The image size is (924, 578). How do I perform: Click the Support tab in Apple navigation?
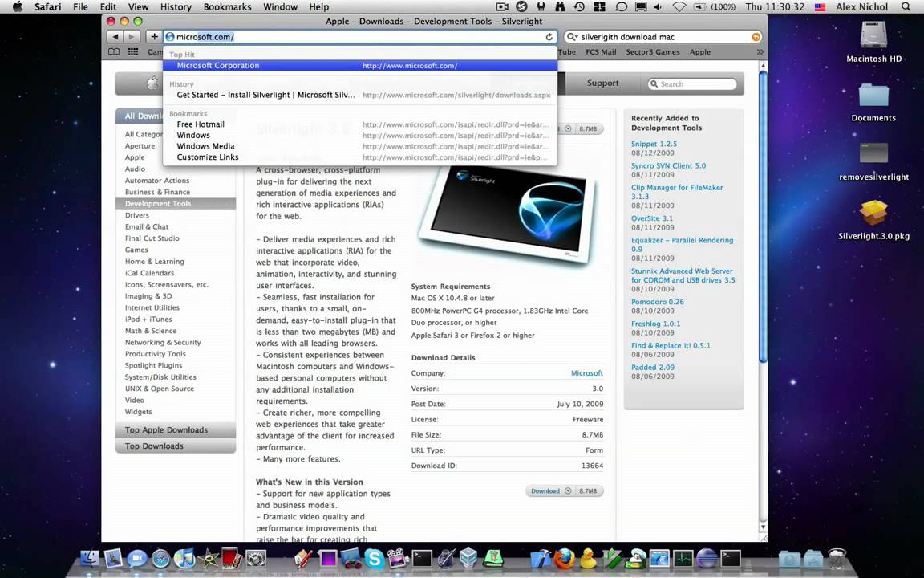pos(603,83)
